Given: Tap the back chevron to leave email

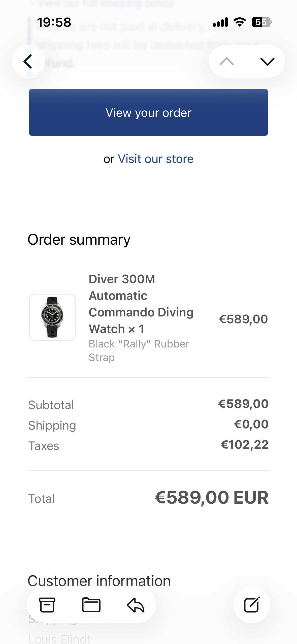Looking at the screenshot, I should pyautogui.click(x=28, y=61).
